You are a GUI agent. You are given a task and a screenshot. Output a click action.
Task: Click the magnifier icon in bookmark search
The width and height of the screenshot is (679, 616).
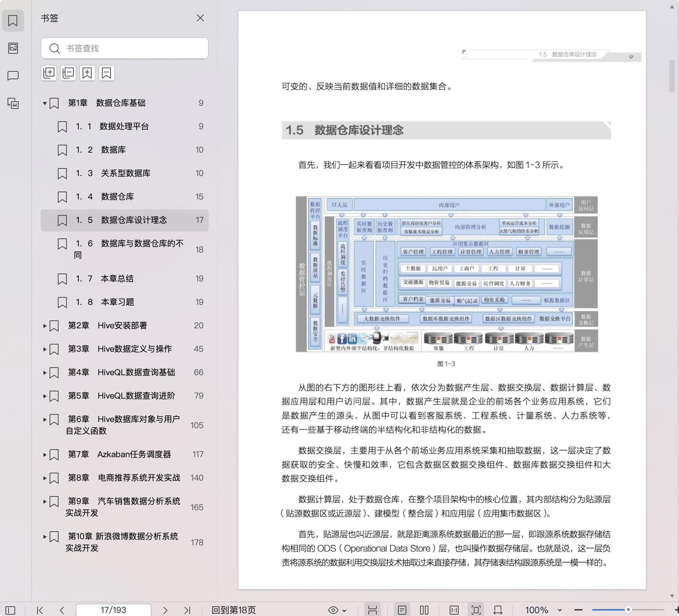54,48
